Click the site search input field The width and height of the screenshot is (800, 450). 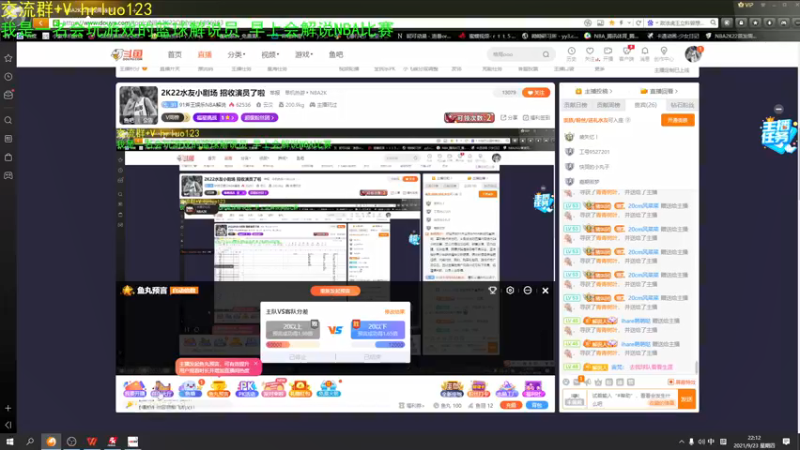(514, 54)
